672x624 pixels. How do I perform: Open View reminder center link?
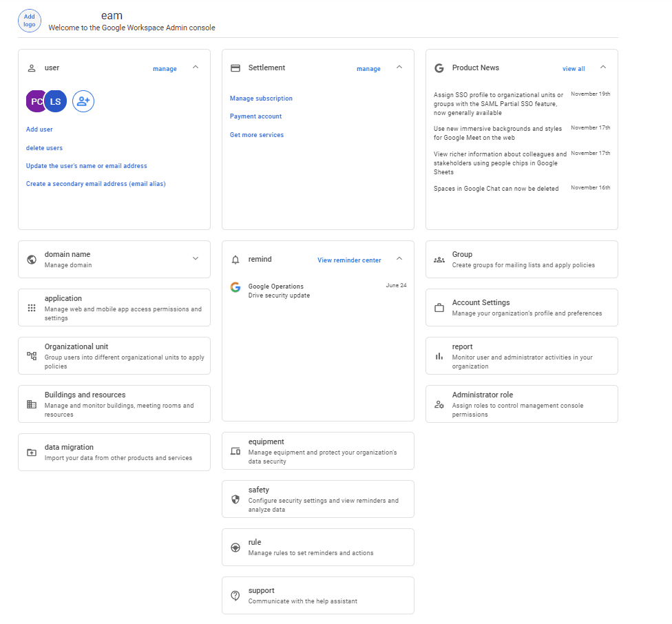coord(349,260)
